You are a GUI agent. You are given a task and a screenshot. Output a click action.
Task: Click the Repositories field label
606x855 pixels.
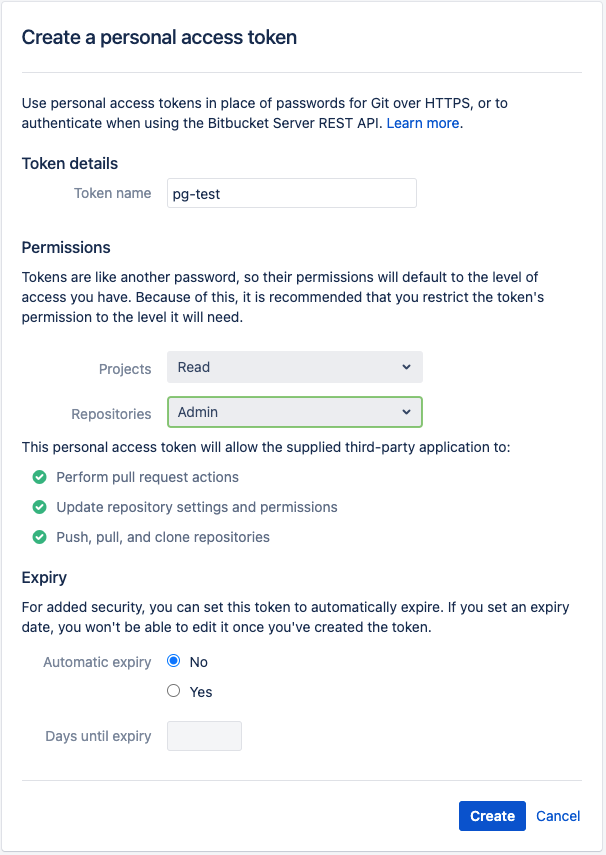111,414
